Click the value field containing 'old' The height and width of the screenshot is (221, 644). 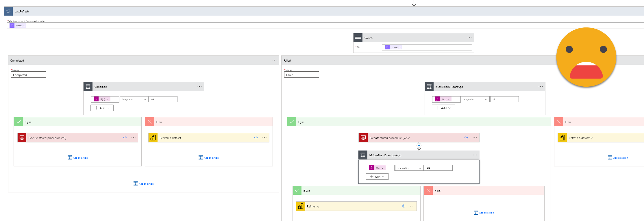pyautogui.click(x=438, y=168)
